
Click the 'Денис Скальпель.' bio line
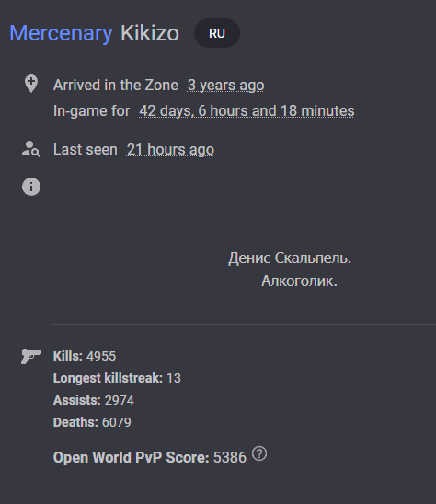pos(290,258)
